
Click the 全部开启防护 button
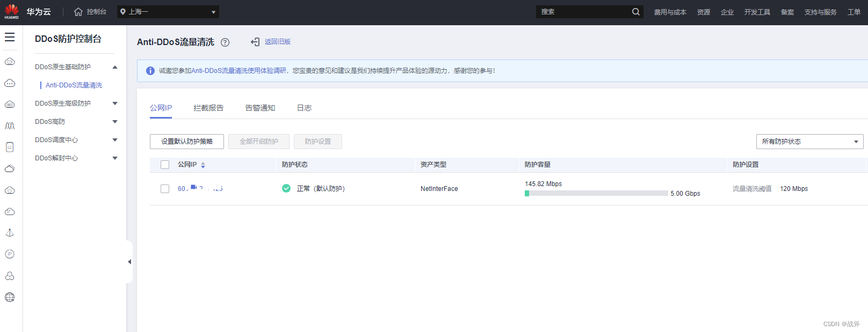pos(259,142)
